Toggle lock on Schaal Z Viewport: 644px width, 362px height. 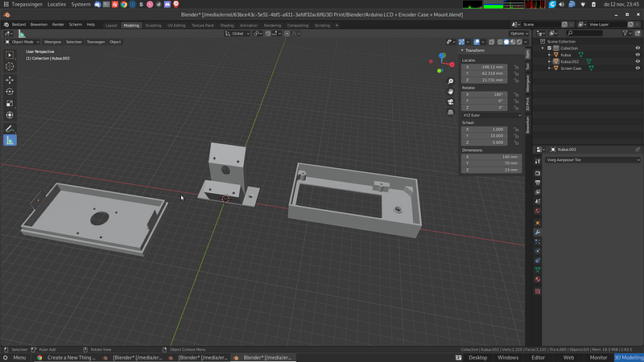coord(516,142)
